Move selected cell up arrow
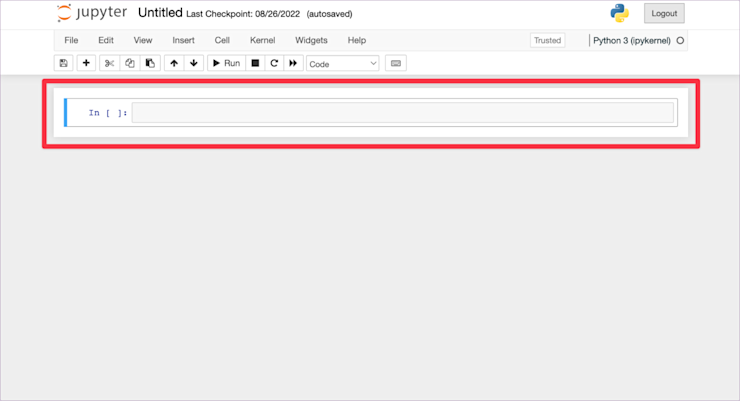740x401 pixels. (174, 63)
